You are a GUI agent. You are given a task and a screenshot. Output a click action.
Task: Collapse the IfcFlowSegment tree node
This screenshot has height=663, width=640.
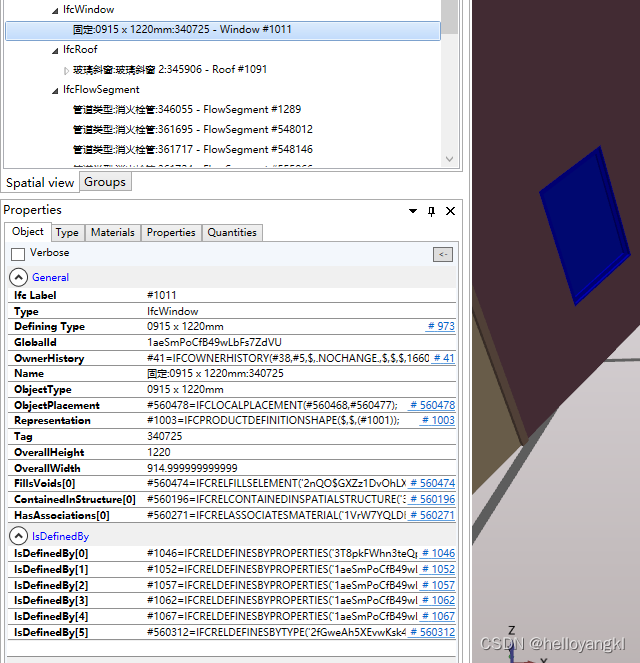tap(55, 90)
